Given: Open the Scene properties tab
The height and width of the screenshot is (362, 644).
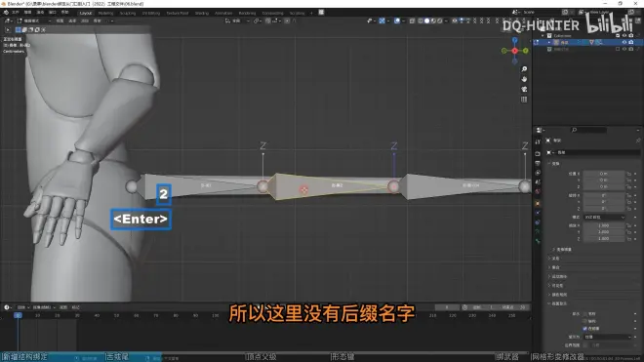Looking at the screenshot, I should pyautogui.click(x=538, y=182).
